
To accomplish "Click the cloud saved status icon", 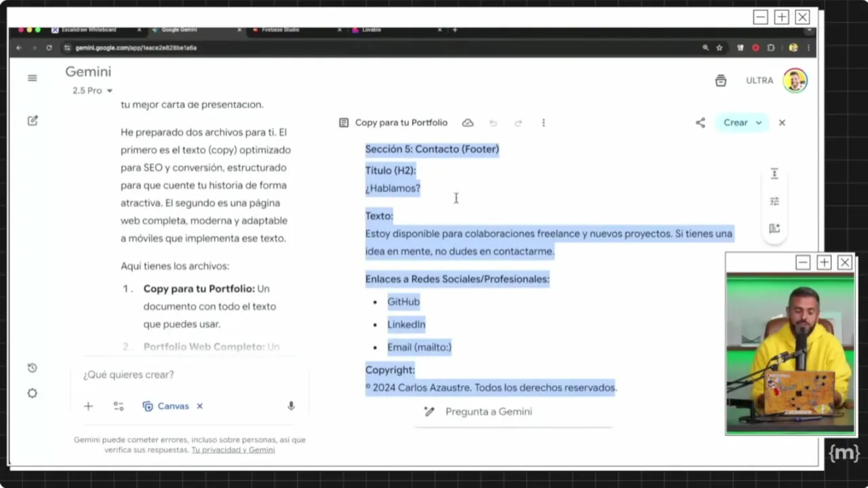I will pyautogui.click(x=468, y=123).
